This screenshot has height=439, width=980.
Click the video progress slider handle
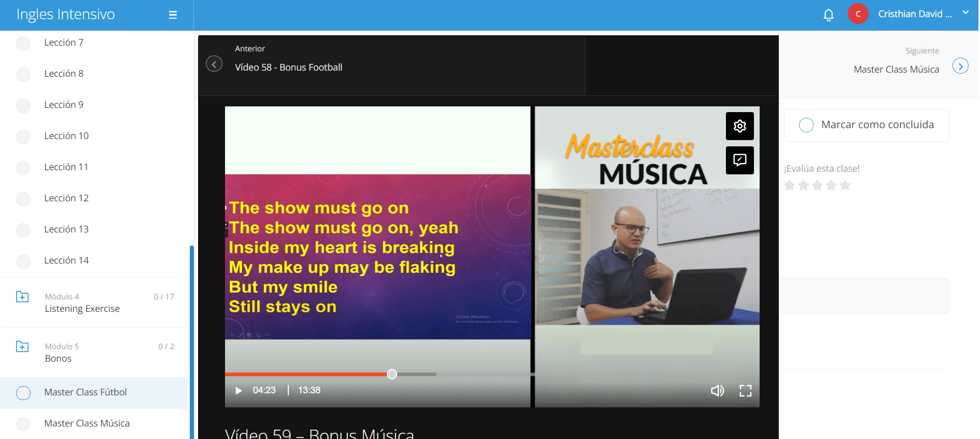click(x=392, y=374)
